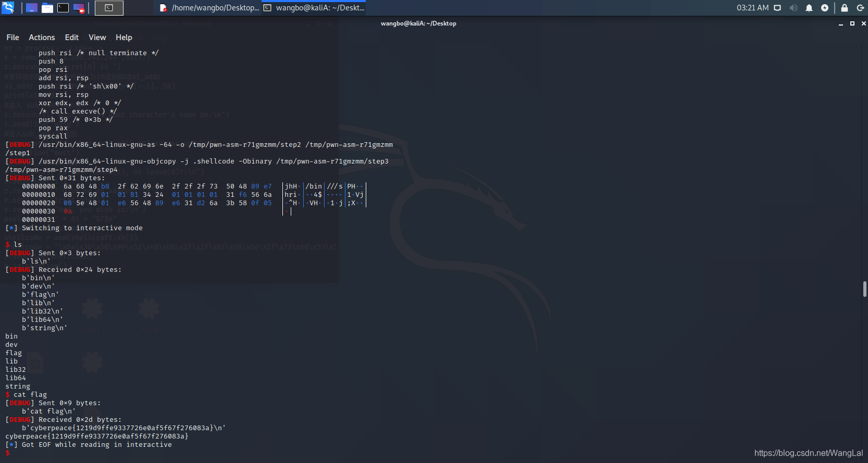Open the Help menu
This screenshot has height=463, width=868.
pyautogui.click(x=124, y=37)
